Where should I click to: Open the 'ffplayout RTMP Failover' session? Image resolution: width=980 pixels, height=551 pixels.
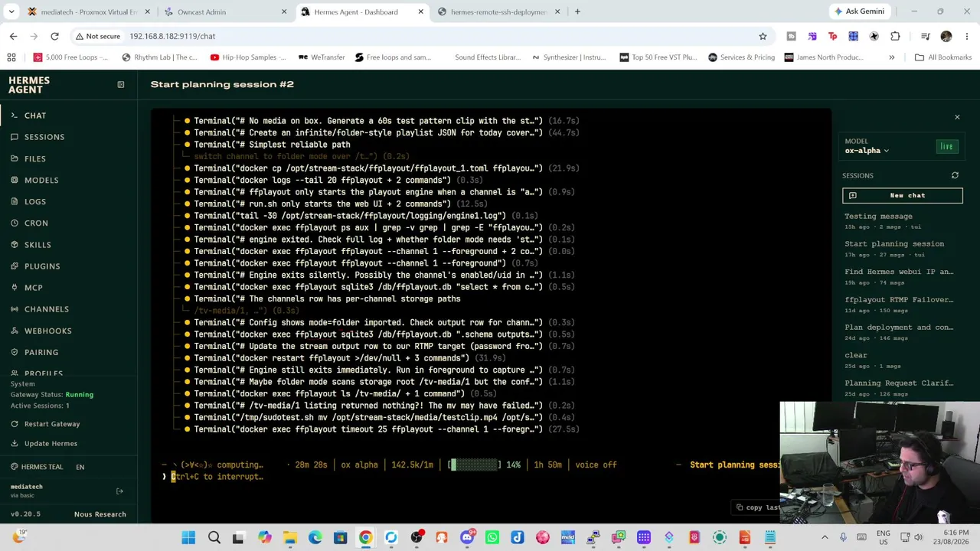pos(903,304)
